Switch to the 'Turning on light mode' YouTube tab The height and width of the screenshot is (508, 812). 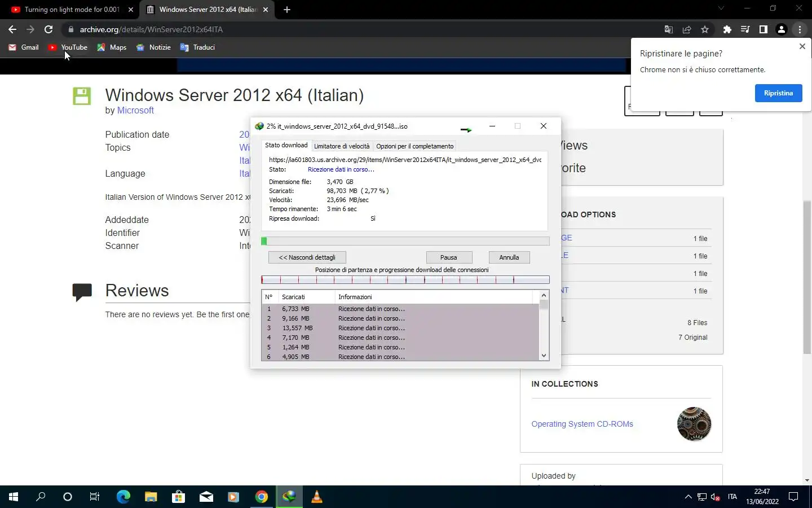pyautogui.click(x=72, y=10)
